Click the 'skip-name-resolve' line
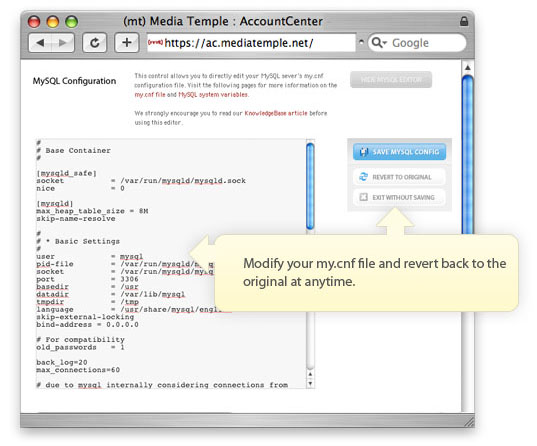 point(76,219)
